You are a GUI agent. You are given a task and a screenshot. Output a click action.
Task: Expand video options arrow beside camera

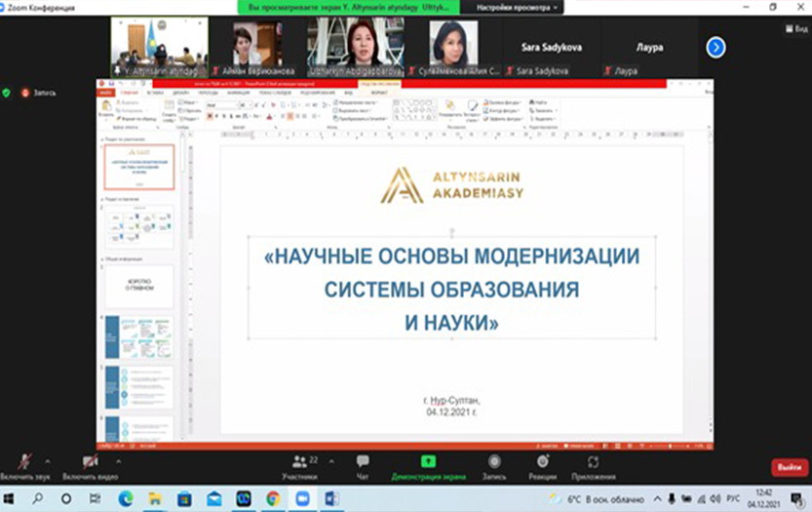119,460
